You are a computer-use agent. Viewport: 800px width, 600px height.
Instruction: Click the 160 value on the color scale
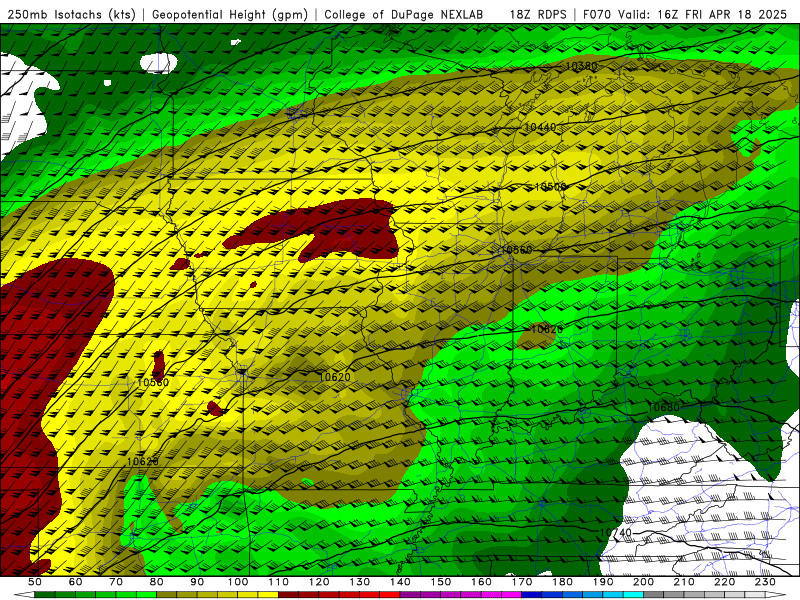(x=481, y=582)
